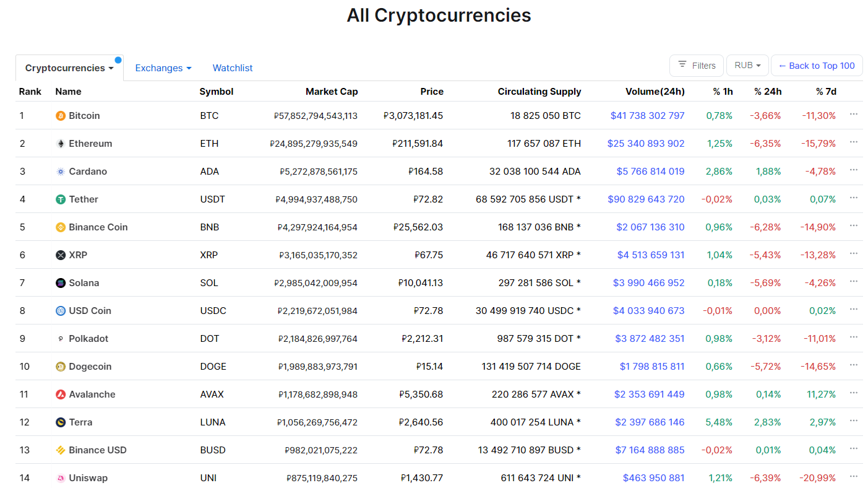This screenshot has width=868, height=488.
Task: Expand the Cryptocurrencies dropdown tab
Action: [69, 68]
